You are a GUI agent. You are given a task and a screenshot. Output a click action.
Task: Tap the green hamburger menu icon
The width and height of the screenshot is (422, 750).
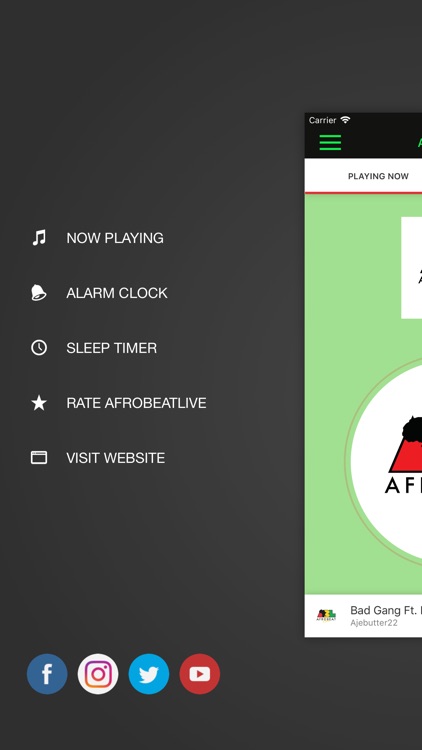(x=330, y=143)
